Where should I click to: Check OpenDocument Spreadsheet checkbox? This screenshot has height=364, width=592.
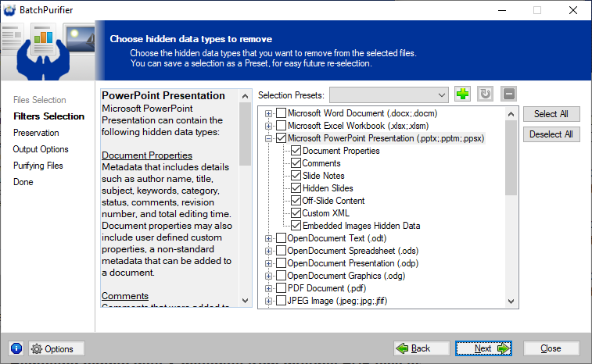pos(281,251)
